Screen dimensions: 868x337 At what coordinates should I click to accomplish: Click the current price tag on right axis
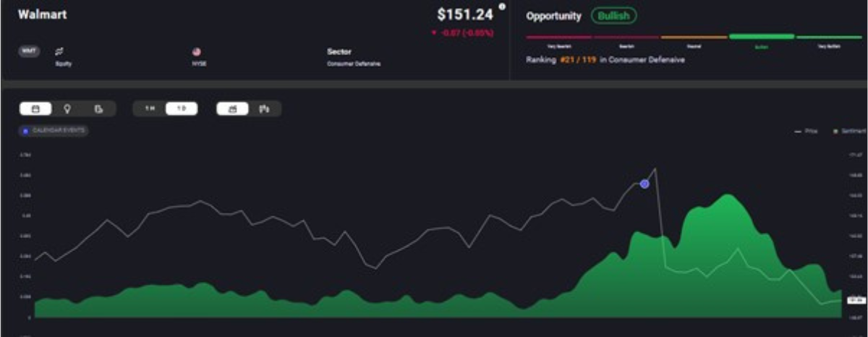(x=855, y=299)
